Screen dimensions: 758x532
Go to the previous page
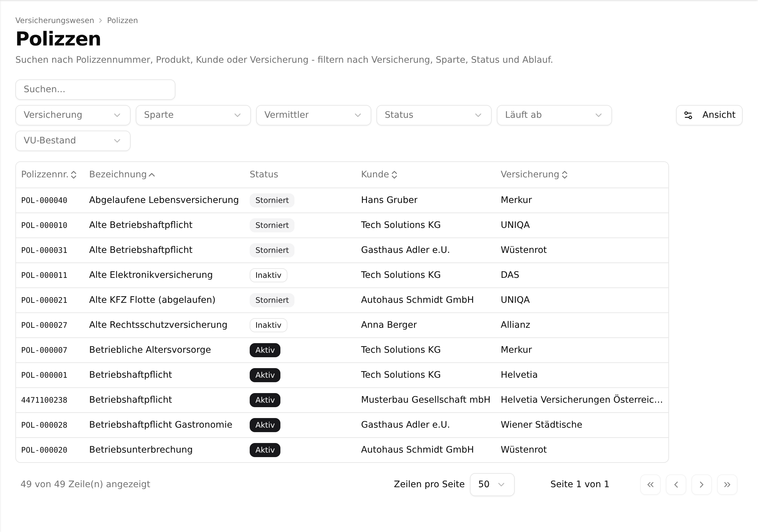(676, 484)
